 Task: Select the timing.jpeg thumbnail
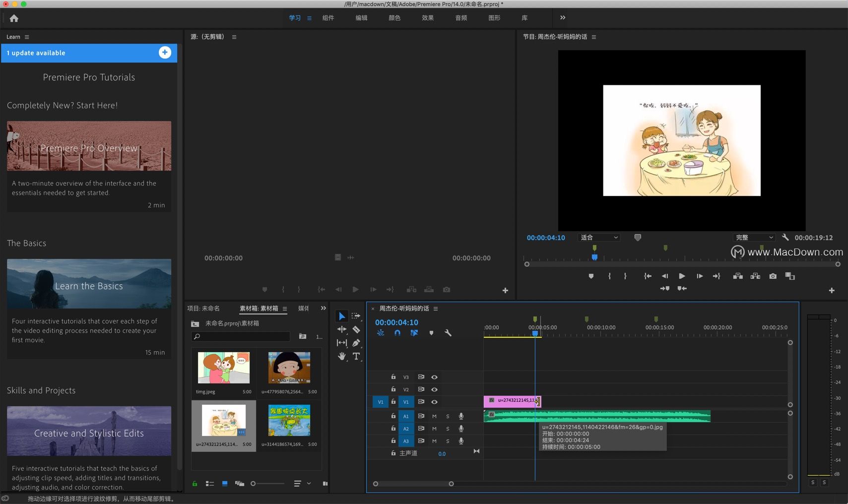tap(223, 368)
